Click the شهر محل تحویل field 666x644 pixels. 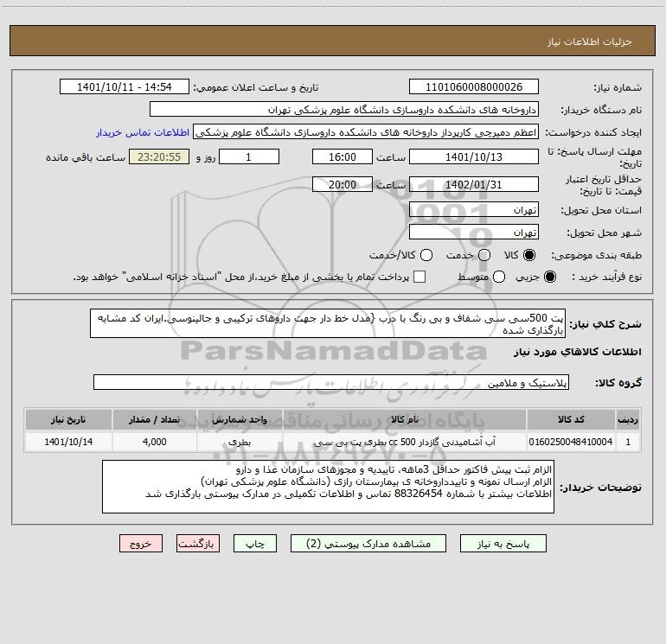pyautogui.click(x=474, y=233)
